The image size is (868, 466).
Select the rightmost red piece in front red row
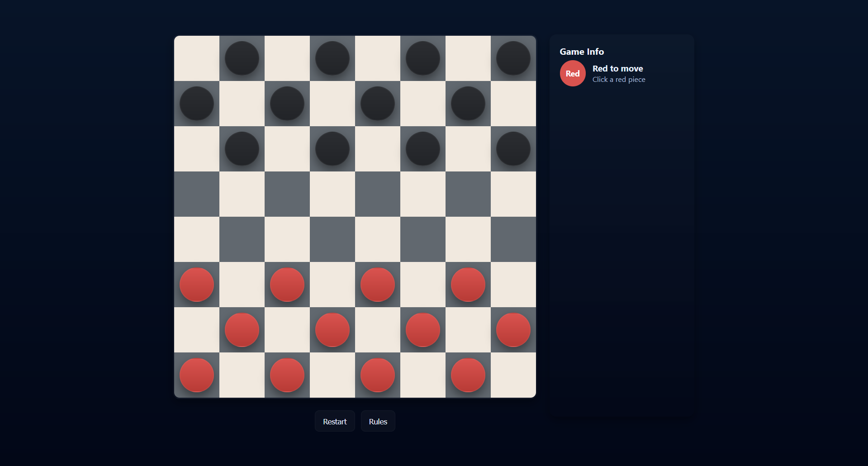[468, 285]
